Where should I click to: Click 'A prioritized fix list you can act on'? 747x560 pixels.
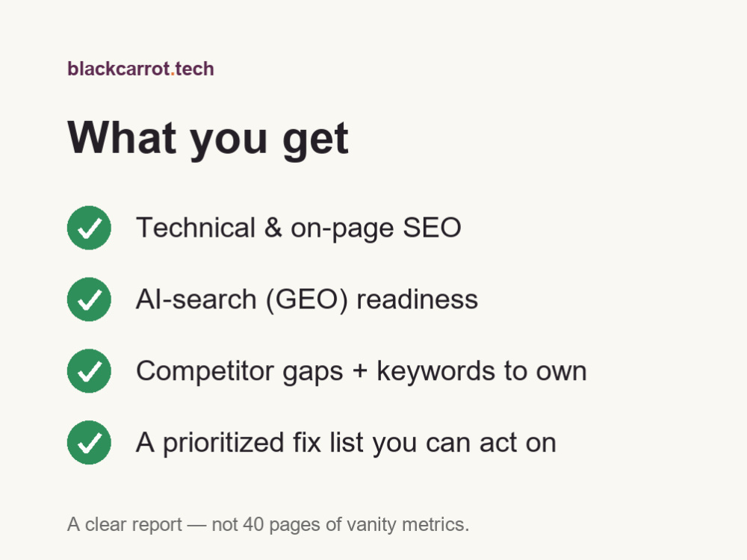[346, 443]
